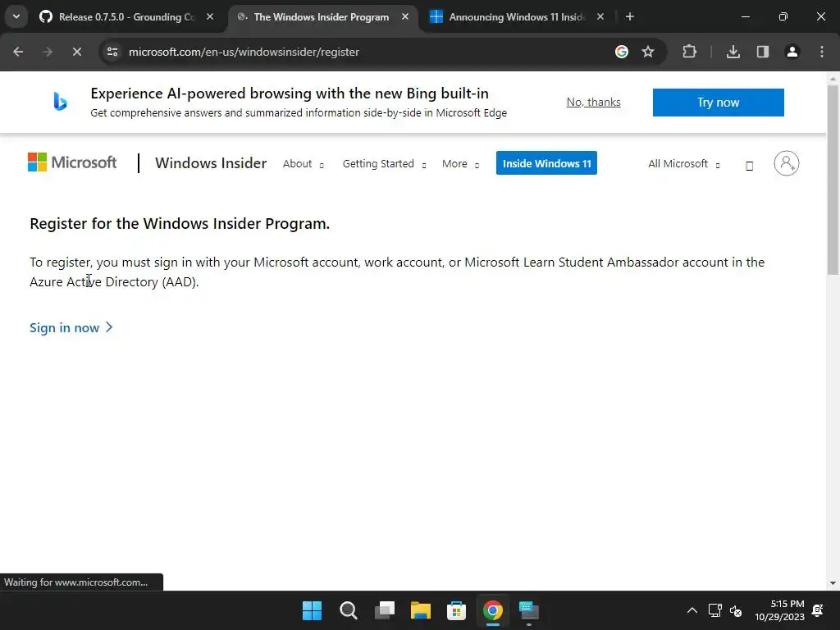Viewport: 840px width, 630px height.
Task: Click the search icon in site header
Action: point(750,166)
